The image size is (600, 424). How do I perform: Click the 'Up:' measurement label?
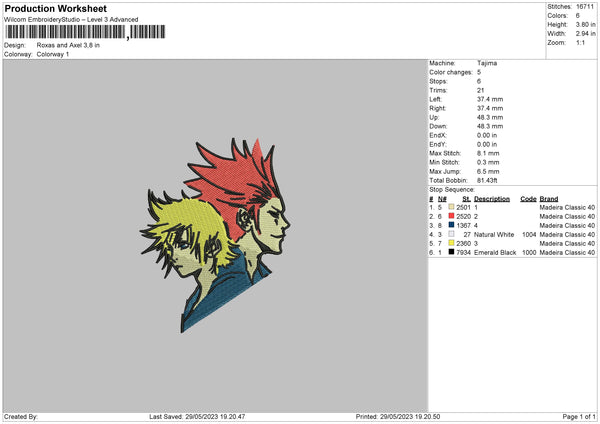[x=434, y=117]
